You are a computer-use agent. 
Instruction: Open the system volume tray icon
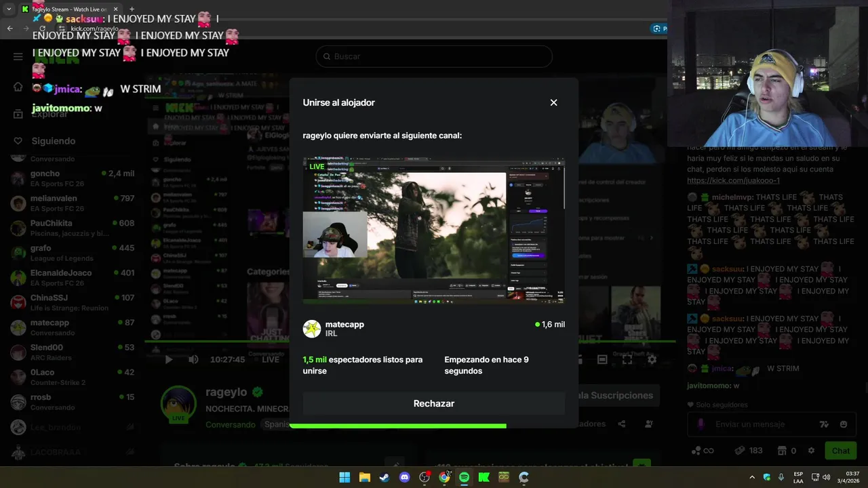(826, 477)
